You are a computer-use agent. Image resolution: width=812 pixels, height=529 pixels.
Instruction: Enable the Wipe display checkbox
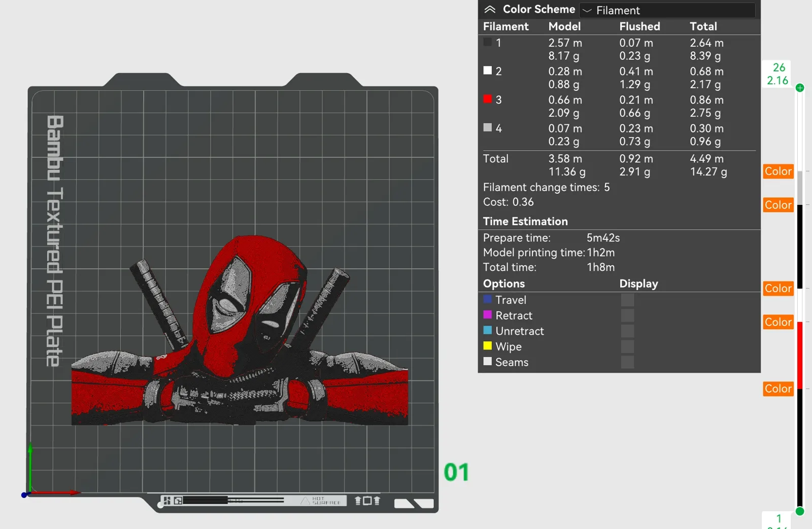coord(627,347)
